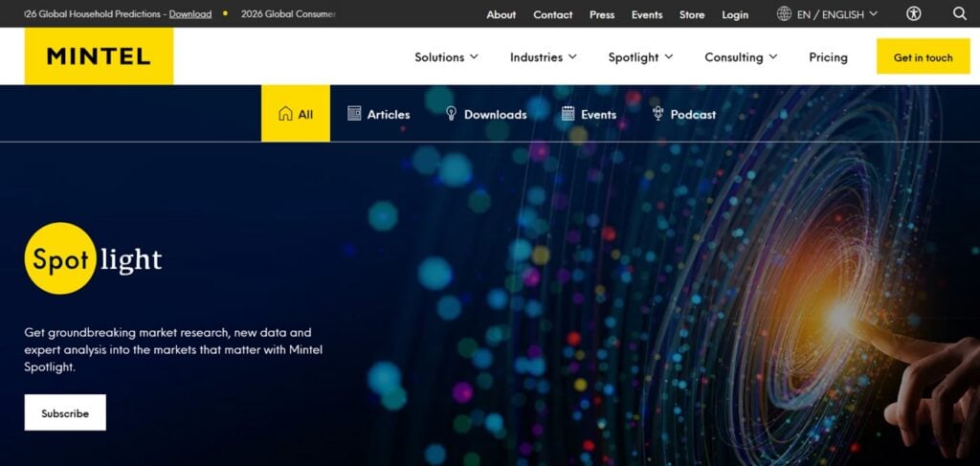
Task: Select the All tab
Action: 296,114
